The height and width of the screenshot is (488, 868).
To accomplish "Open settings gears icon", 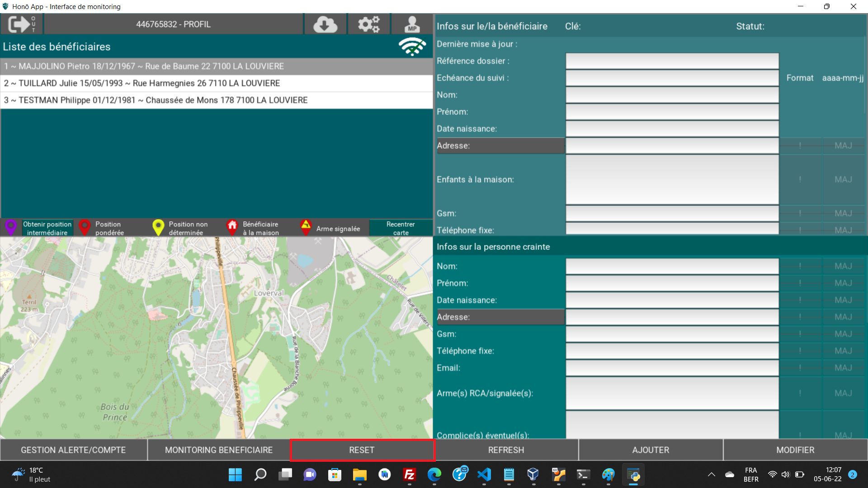I will tap(368, 24).
